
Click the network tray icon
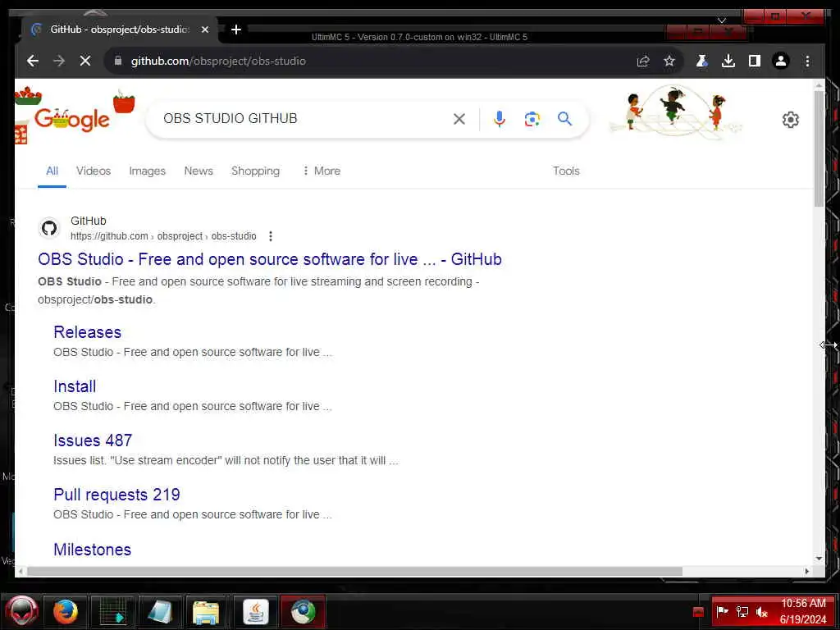tap(742, 612)
